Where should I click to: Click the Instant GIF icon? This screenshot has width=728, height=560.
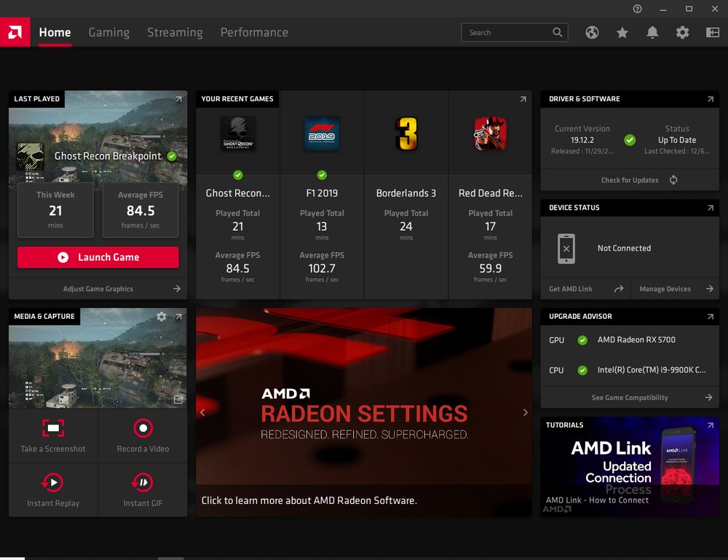point(143,483)
